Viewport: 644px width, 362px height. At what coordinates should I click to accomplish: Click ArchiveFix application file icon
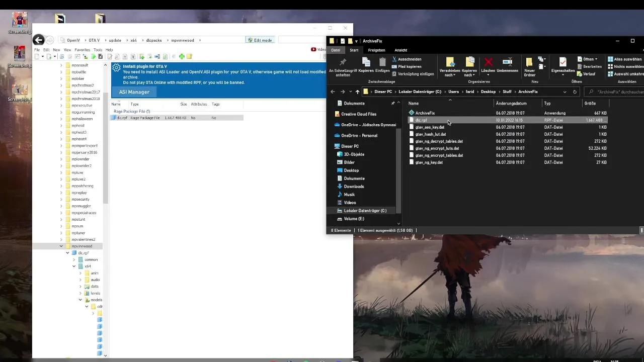click(x=412, y=113)
